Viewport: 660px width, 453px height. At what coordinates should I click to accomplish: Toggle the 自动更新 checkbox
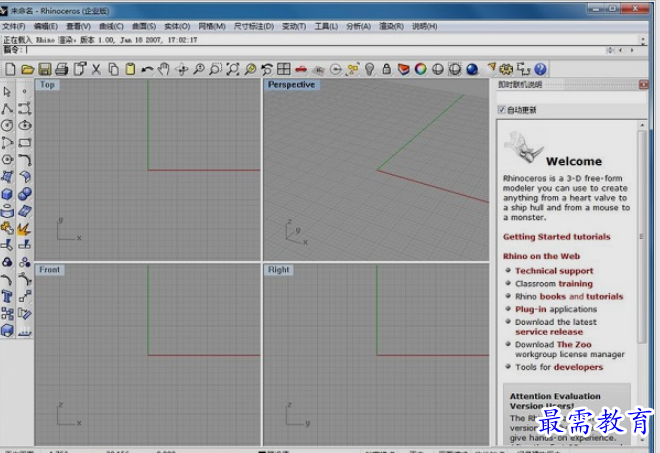tap(501, 110)
